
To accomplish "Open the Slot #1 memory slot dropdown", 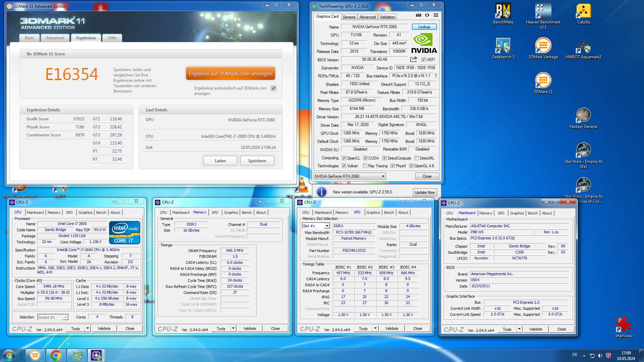I will pyautogui.click(x=316, y=226).
